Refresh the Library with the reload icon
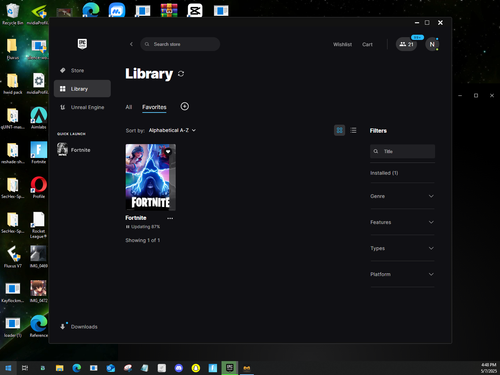 (181, 74)
